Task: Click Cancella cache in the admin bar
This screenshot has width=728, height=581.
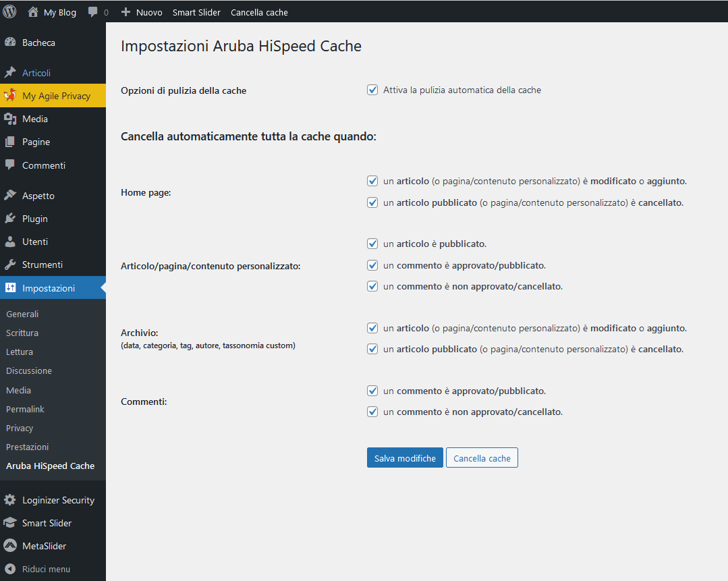Action: [x=259, y=13]
